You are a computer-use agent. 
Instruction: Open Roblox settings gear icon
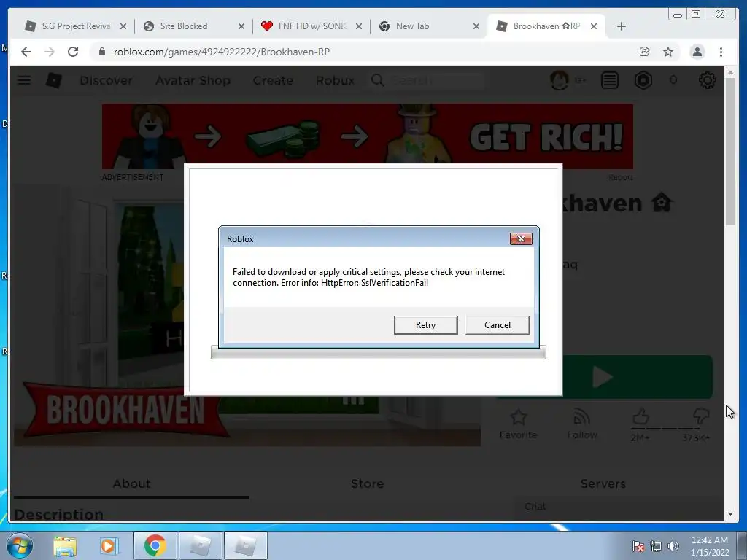[x=708, y=80]
